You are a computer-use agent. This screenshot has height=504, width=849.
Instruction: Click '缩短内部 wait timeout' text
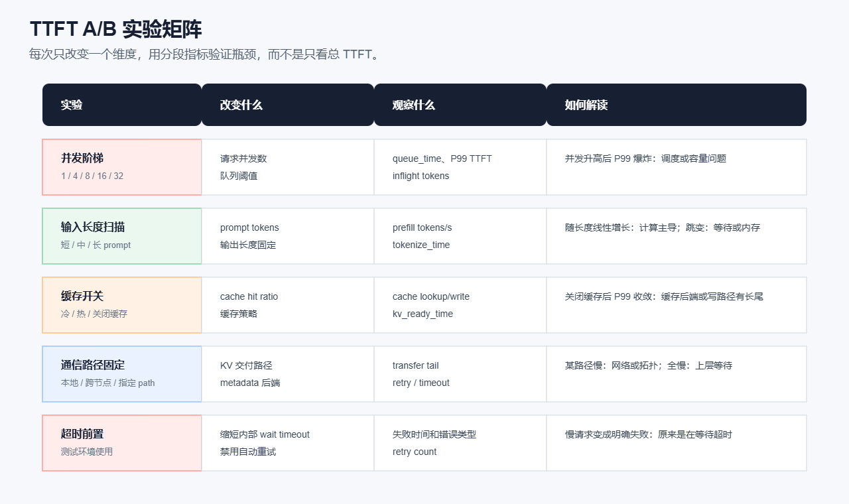click(x=265, y=434)
